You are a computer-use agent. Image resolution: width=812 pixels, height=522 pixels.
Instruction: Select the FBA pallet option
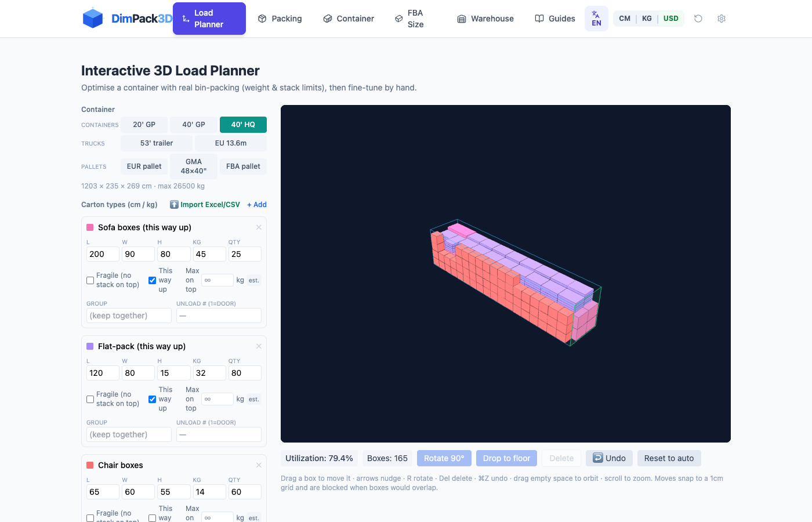(x=243, y=166)
